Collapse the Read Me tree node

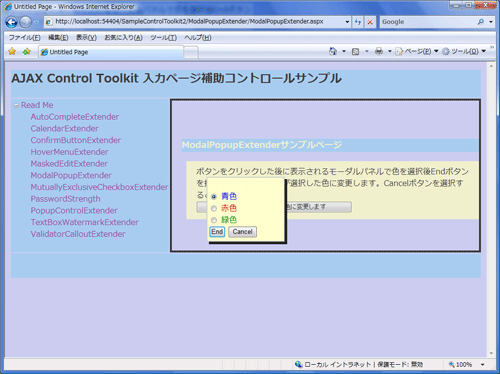tap(16, 106)
